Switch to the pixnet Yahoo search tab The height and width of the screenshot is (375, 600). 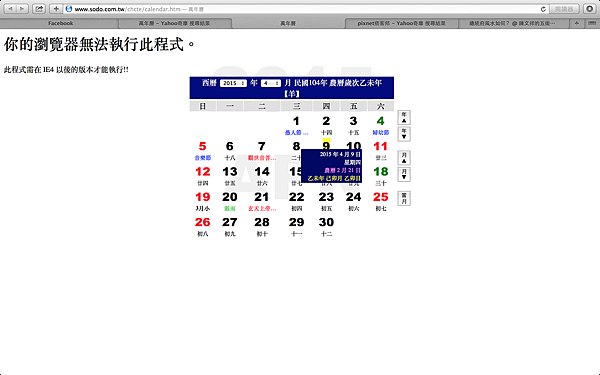[x=401, y=23]
